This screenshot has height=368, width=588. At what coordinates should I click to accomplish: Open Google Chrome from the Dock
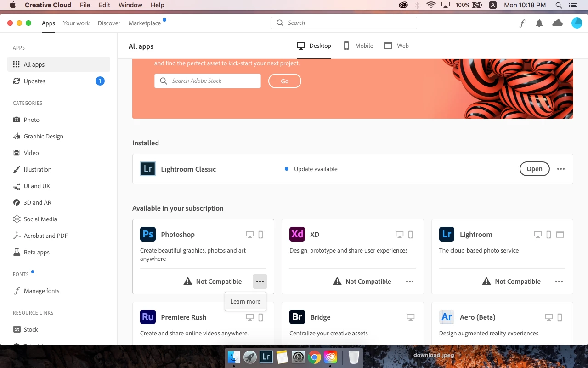[x=314, y=356]
